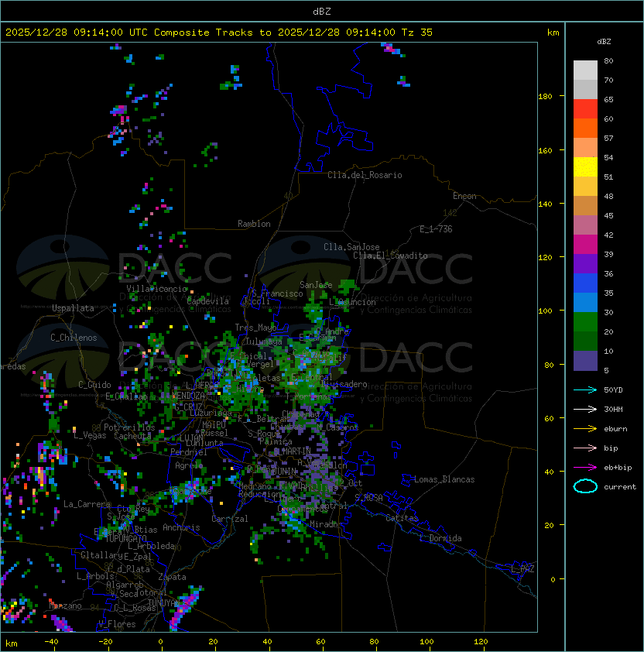Image resolution: width=644 pixels, height=652 pixels.
Task: Click the 'km' label at top right
Action: point(553,33)
